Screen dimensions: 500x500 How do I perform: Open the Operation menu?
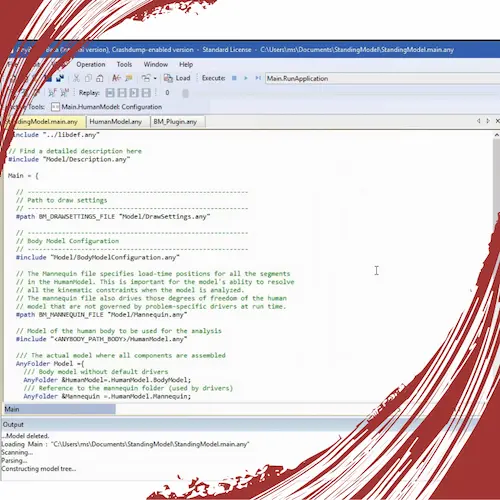pyautogui.click(x=91, y=64)
